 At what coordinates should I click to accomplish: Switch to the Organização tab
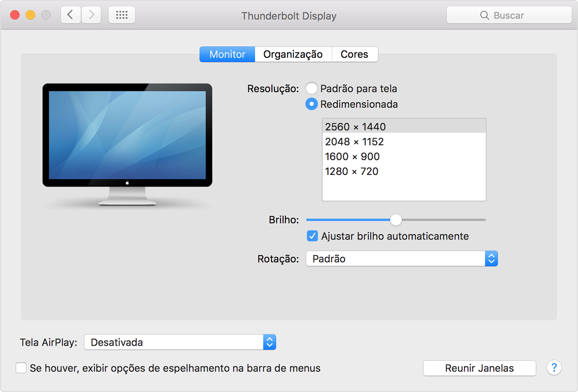293,54
